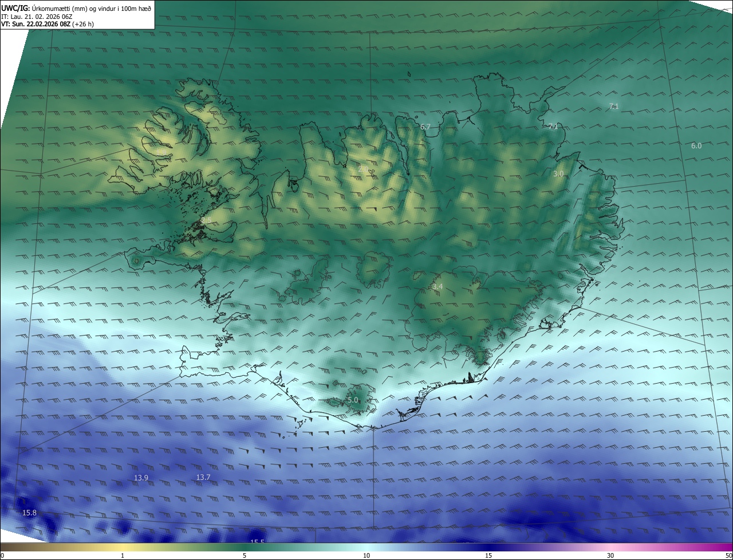Click the initial time "IT: Lau. 21. 02. 2026 06Z"
Viewport: 733px width, 560px height.
pyautogui.click(x=37, y=17)
